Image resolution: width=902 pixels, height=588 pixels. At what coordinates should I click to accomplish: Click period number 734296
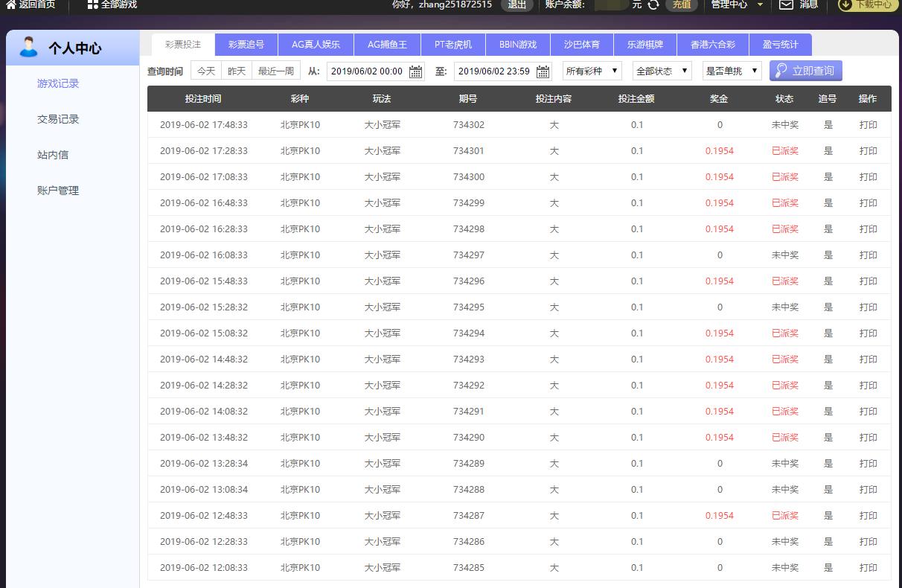(469, 281)
